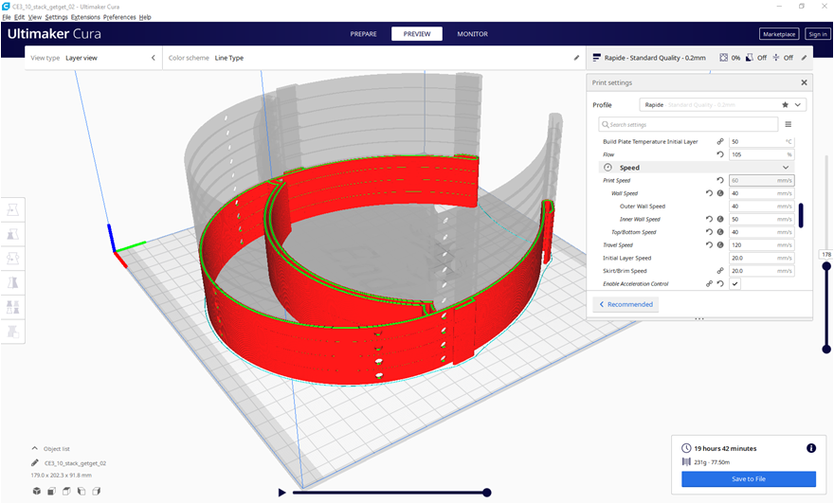Select the Support Blocker tool
The height and width of the screenshot is (504, 834).
[x=12, y=332]
